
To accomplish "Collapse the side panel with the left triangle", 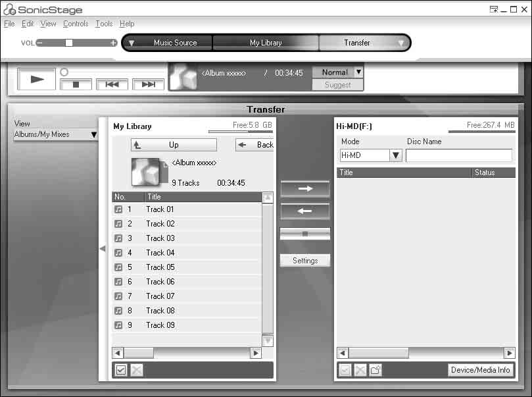I will tap(103, 249).
